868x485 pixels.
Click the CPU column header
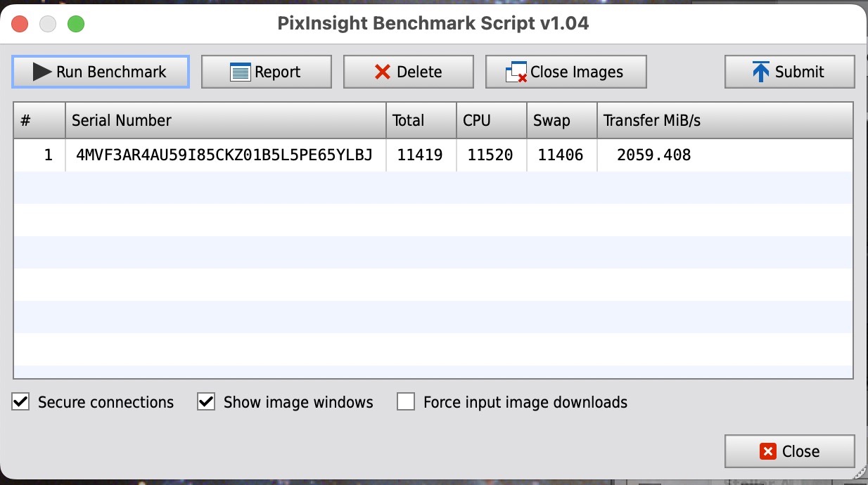pos(492,120)
